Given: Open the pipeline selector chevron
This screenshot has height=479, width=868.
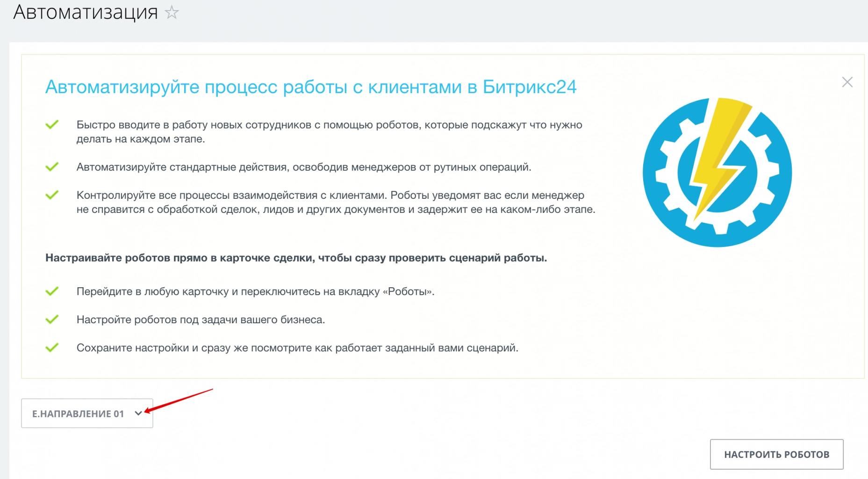Looking at the screenshot, I should point(138,414).
